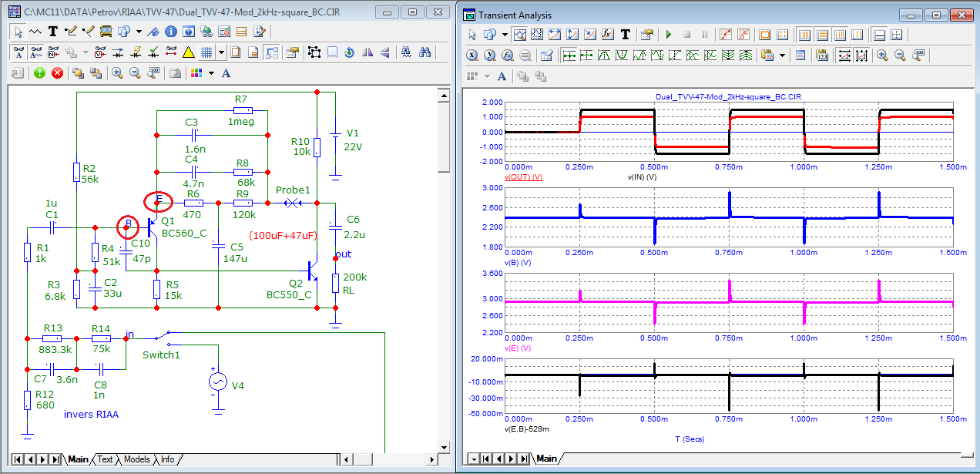Open the color palette dropdown arrow

tap(210, 73)
